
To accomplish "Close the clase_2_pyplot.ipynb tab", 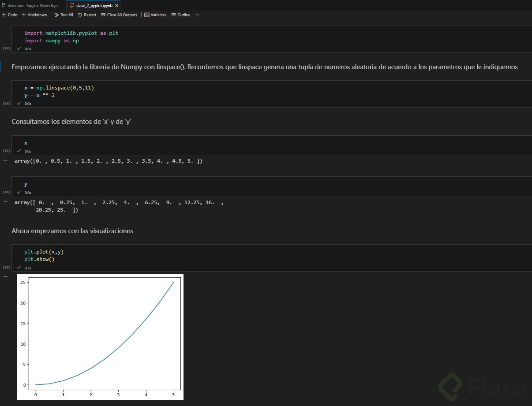I will (116, 6).
